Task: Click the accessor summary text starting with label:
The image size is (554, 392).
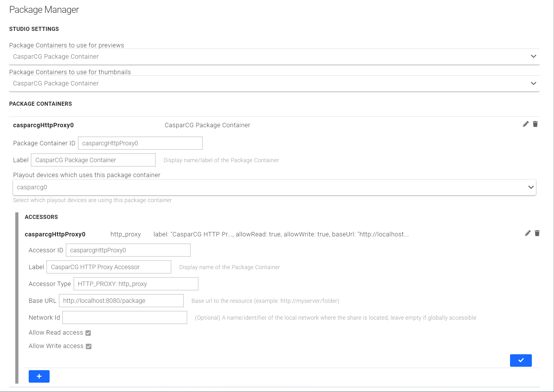Action: coord(281,234)
